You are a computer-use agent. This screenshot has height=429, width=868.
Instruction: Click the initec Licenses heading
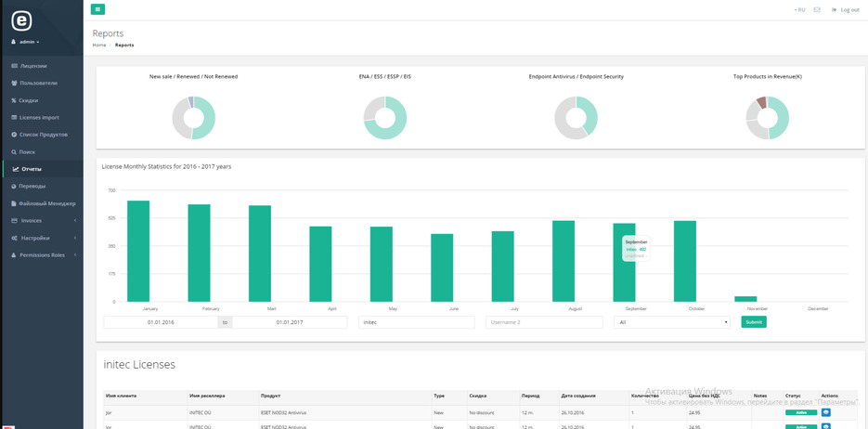click(139, 365)
